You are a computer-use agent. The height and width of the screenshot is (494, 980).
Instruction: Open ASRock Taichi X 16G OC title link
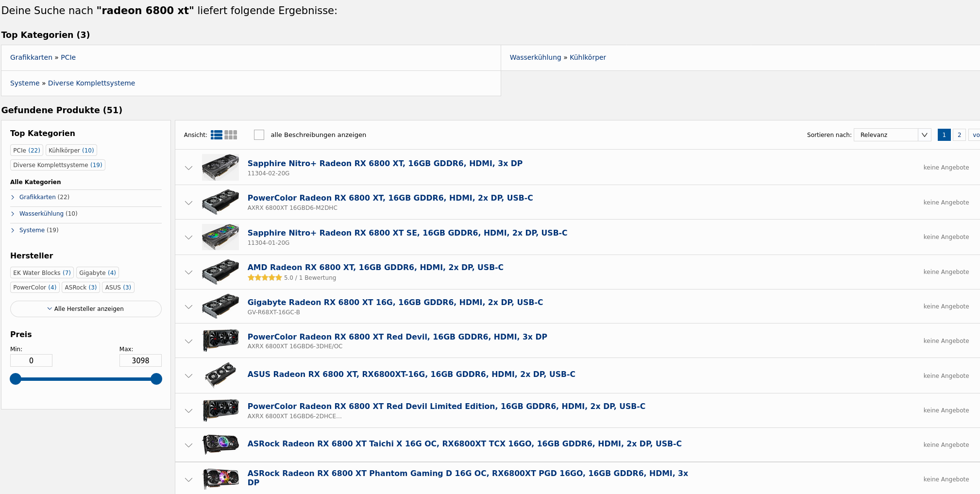point(465,444)
